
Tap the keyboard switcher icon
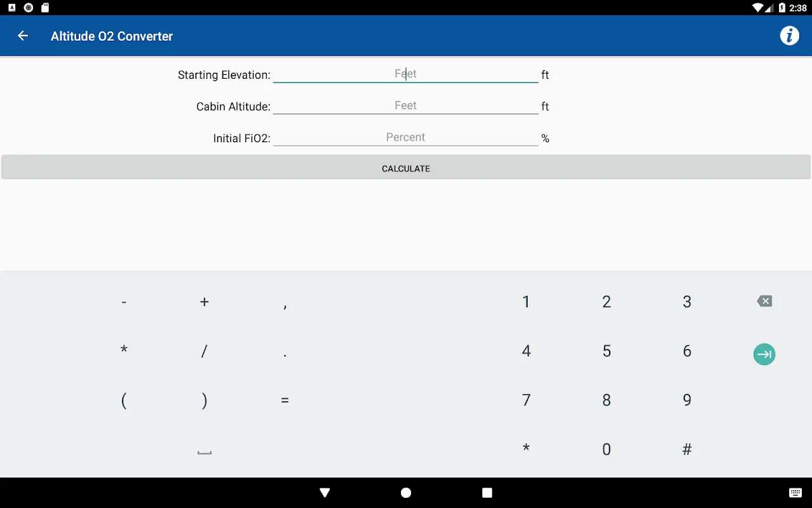(x=796, y=493)
